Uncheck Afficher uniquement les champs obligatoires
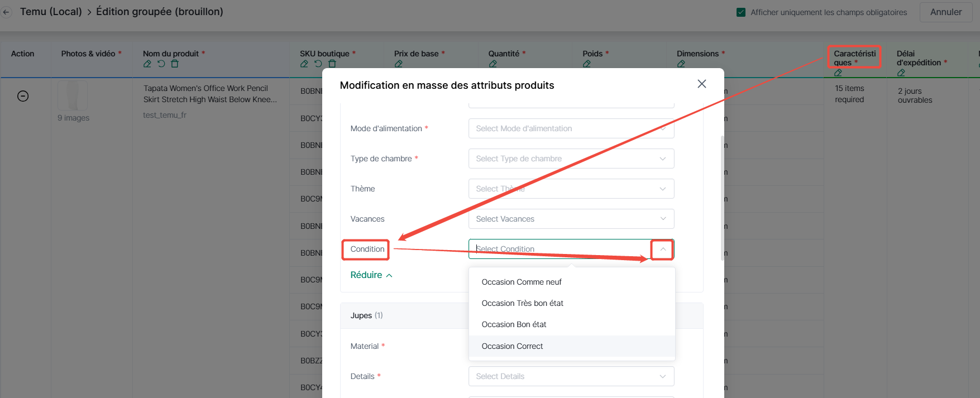The width and height of the screenshot is (980, 398). 741,12
